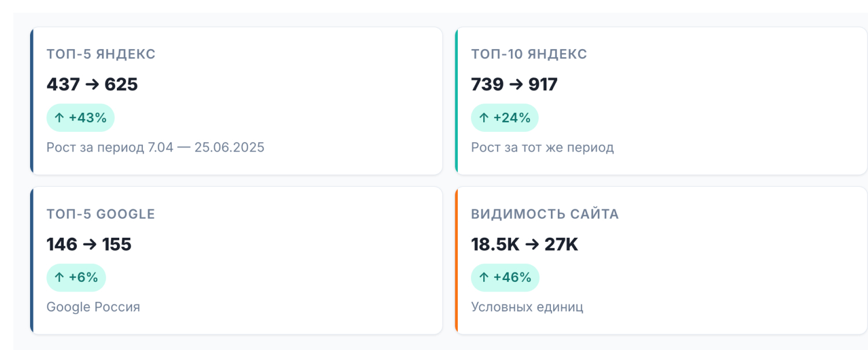
Task: Select the 739 → 917 value
Action: click(x=514, y=84)
